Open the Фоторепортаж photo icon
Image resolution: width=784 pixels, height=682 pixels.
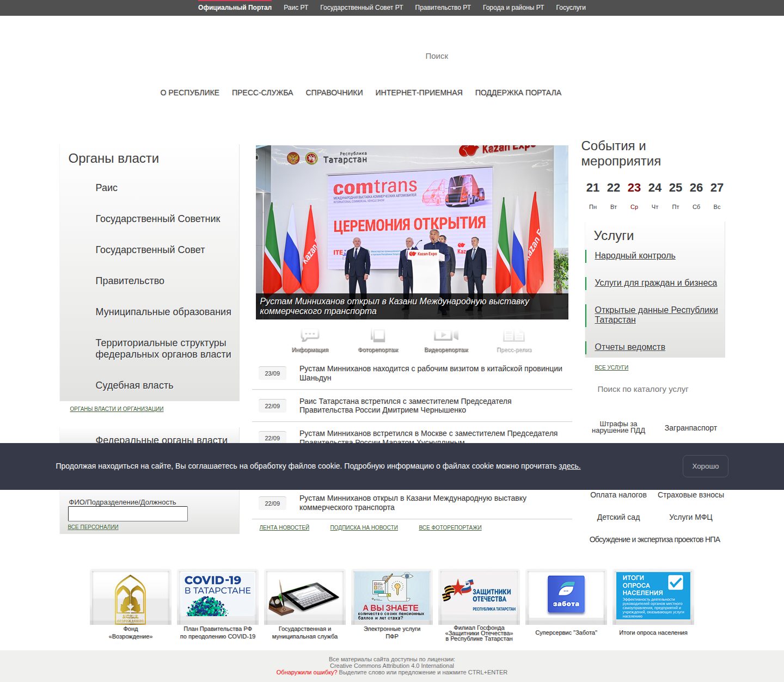378,335
